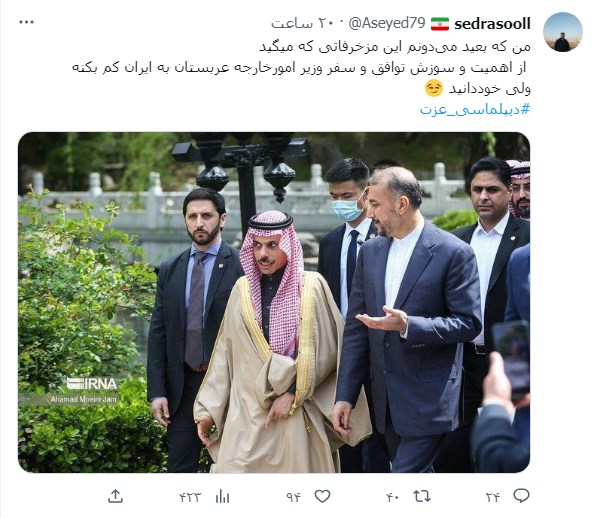The width and height of the screenshot is (599, 518).
Task: Click the share upload icon
Action: 115,496
